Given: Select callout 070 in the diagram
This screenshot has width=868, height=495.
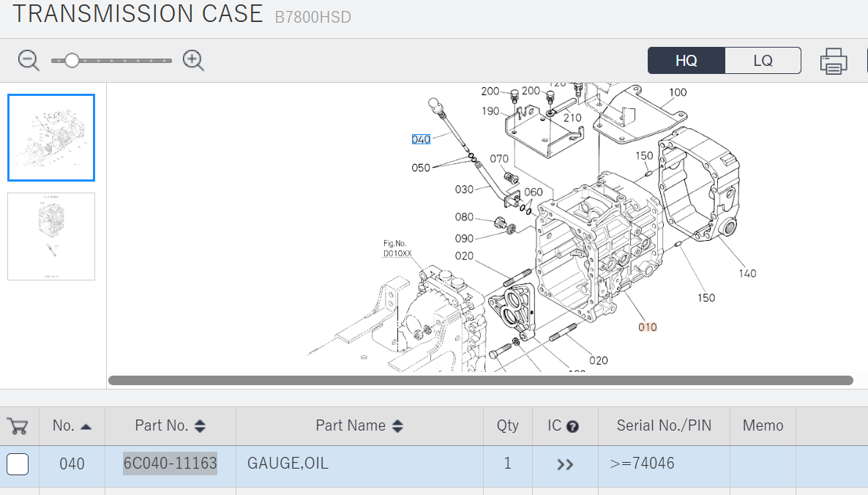Looking at the screenshot, I should 498,159.
